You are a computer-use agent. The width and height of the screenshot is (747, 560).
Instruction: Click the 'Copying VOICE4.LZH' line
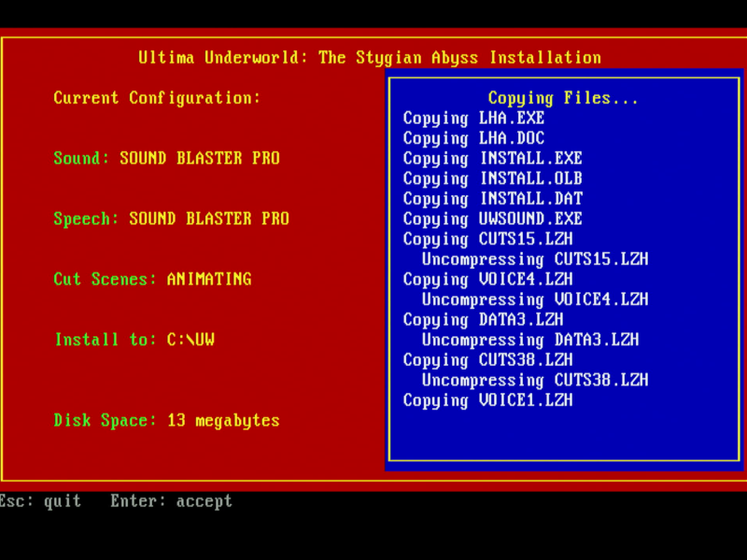point(487,279)
